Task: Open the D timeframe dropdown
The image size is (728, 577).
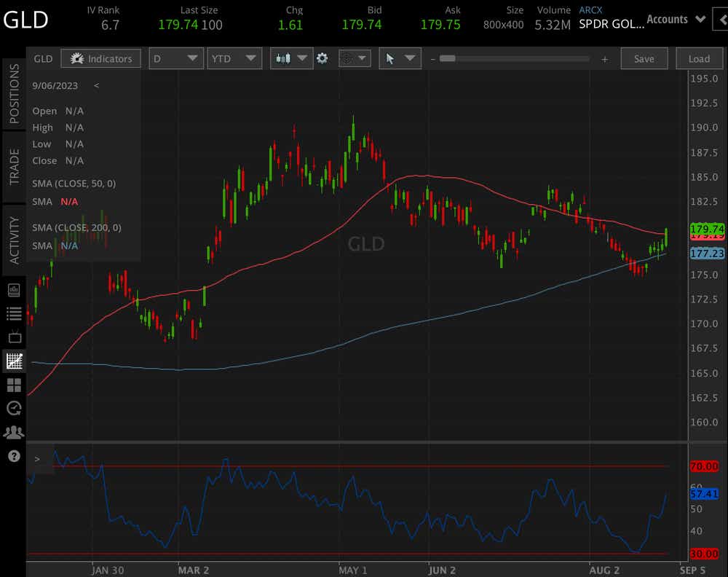Action: point(176,59)
